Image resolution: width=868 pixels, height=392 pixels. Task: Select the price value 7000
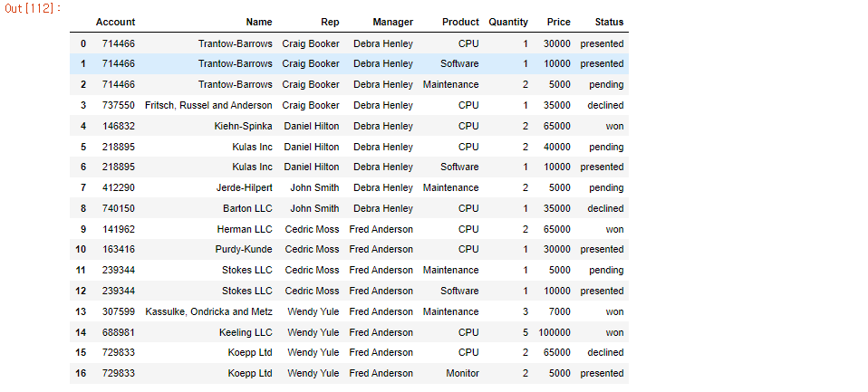(560, 311)
